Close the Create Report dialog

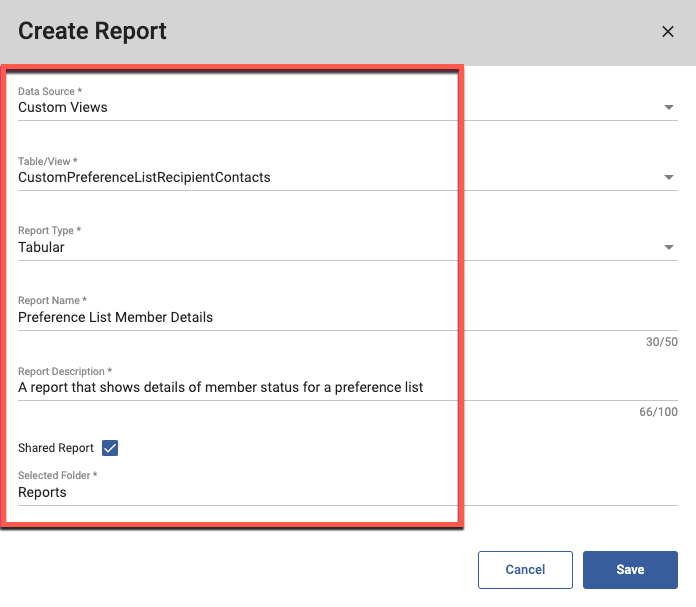[668, 32]
